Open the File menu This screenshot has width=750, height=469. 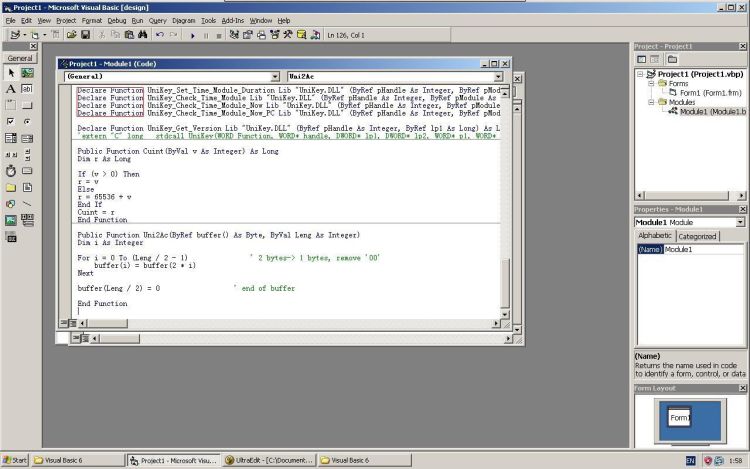point(11,21)
